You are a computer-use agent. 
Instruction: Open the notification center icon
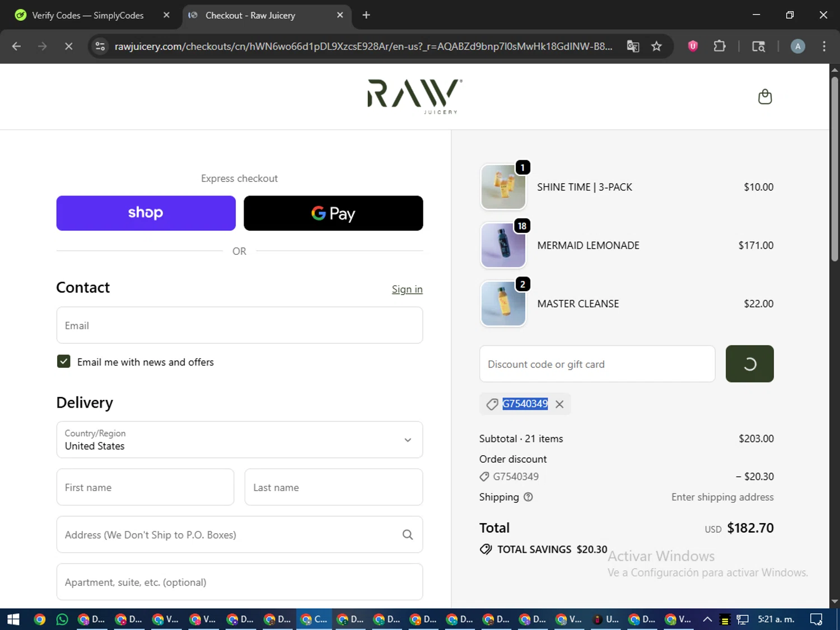click(816, 619)
